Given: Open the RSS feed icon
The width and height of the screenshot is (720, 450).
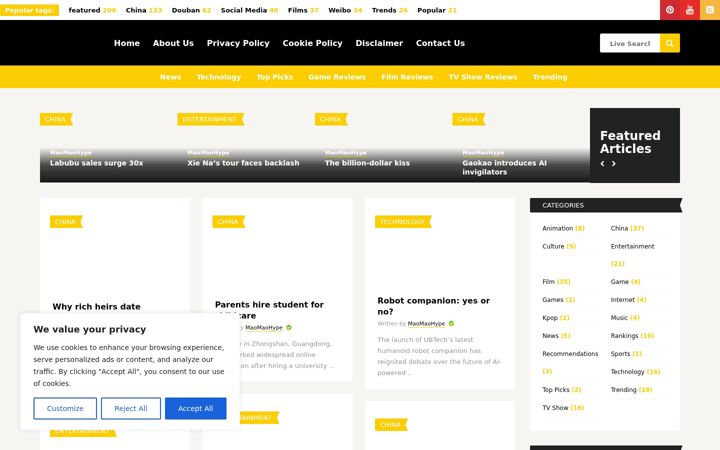Looking at the screenshot, I should click(x=709, y=10).
